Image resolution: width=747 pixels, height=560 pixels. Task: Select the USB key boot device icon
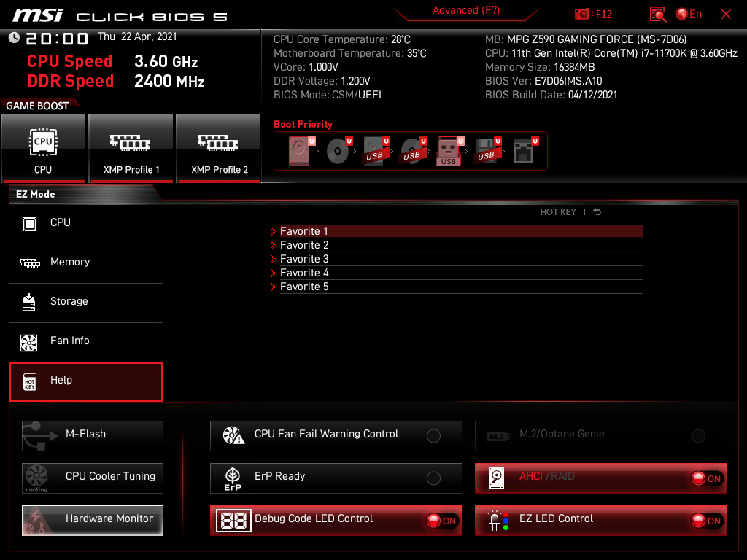pyautogui.click(x=449, y=151)
